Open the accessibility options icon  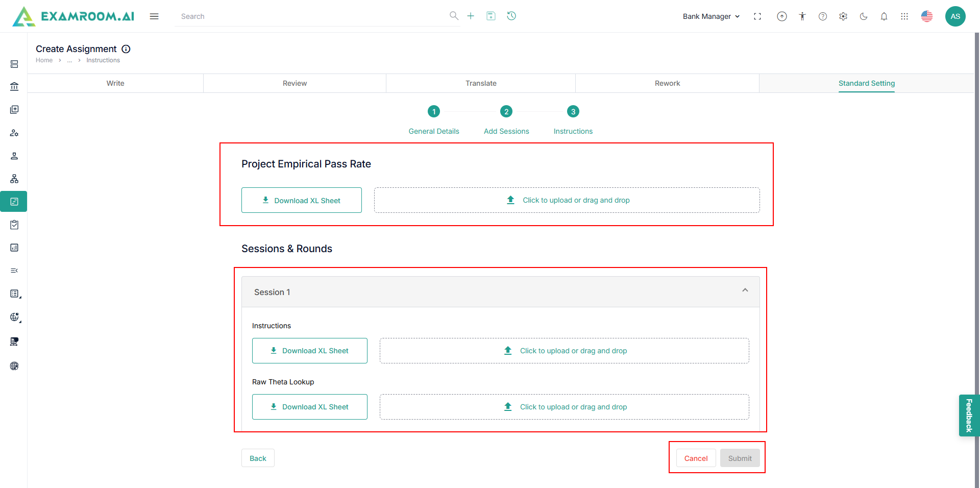click(x=802, y=16)
